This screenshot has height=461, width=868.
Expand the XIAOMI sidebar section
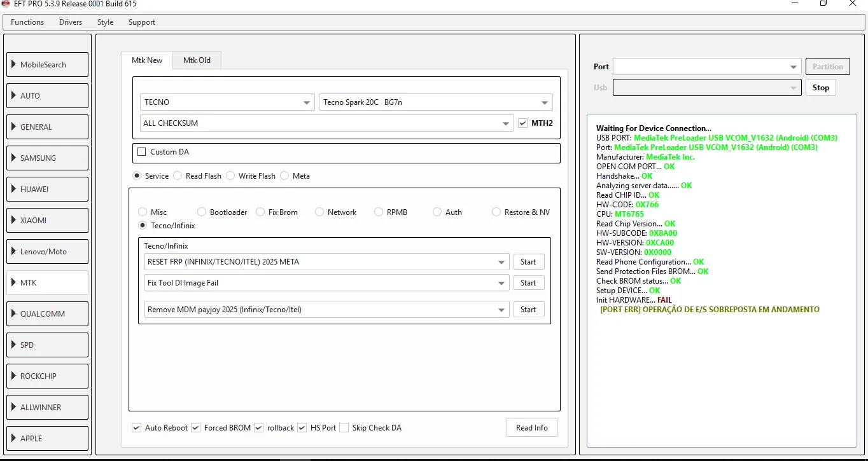(48, 220)
